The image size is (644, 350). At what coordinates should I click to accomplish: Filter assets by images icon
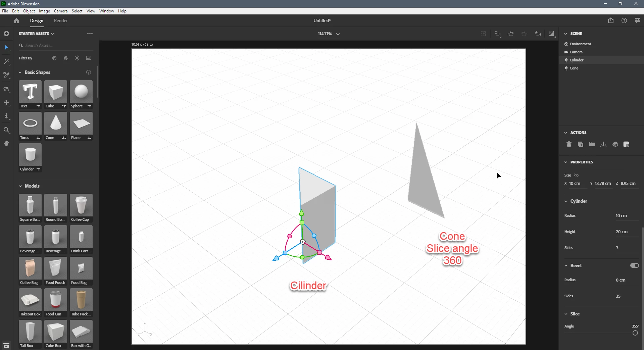click(89, 58)
